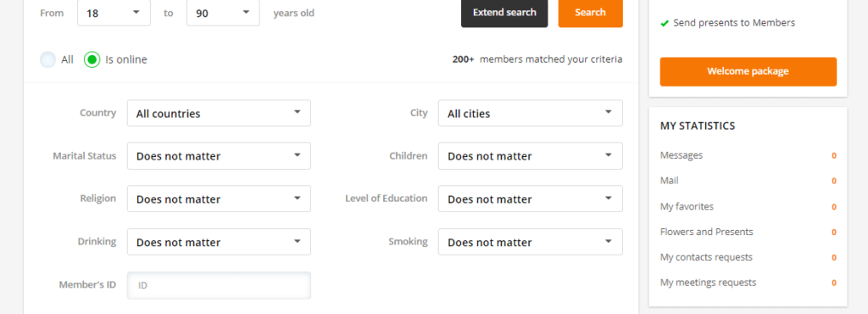Open the maximum age 90 dropdown
868x314 pixels.
coord(223,13)
